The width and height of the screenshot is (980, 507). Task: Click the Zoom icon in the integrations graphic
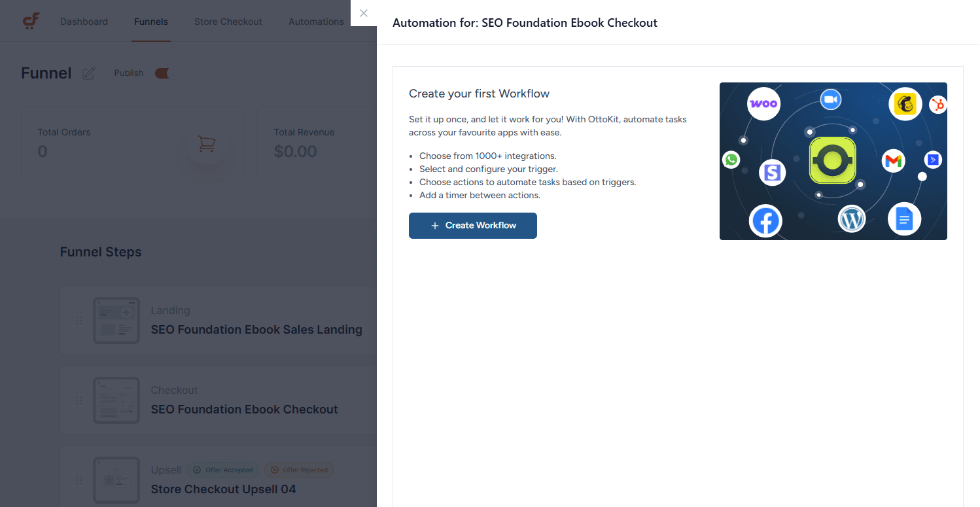click(x=831, y=99)
